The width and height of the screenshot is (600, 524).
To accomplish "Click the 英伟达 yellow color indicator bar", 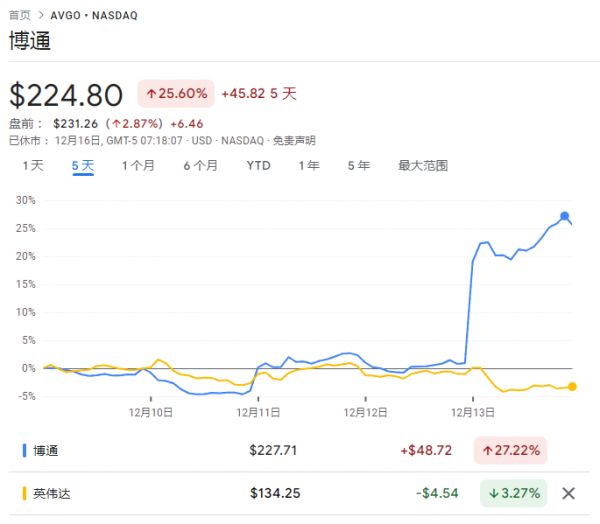I will click(24, 493).
